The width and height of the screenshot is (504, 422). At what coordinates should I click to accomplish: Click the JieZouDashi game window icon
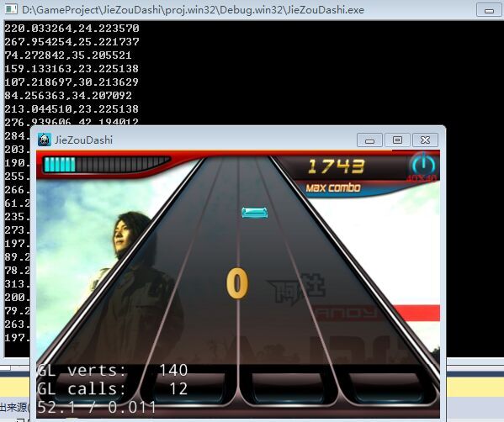(45, 140)
